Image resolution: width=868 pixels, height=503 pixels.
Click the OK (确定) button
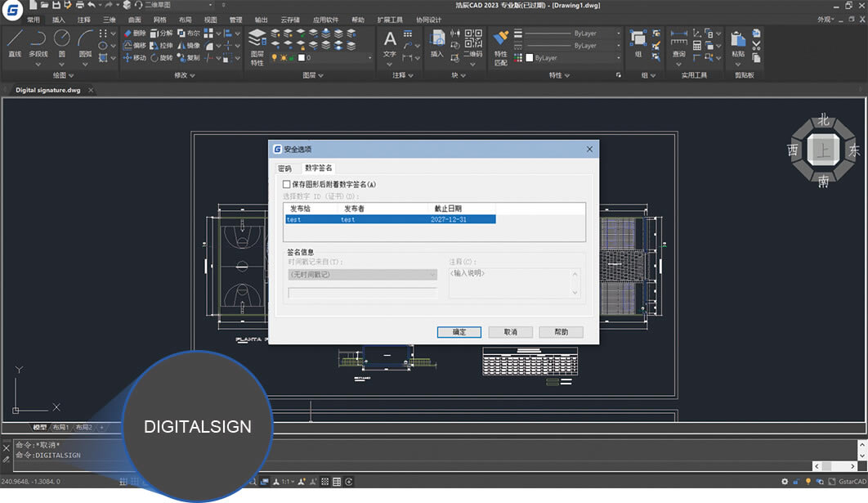(459, 332)
